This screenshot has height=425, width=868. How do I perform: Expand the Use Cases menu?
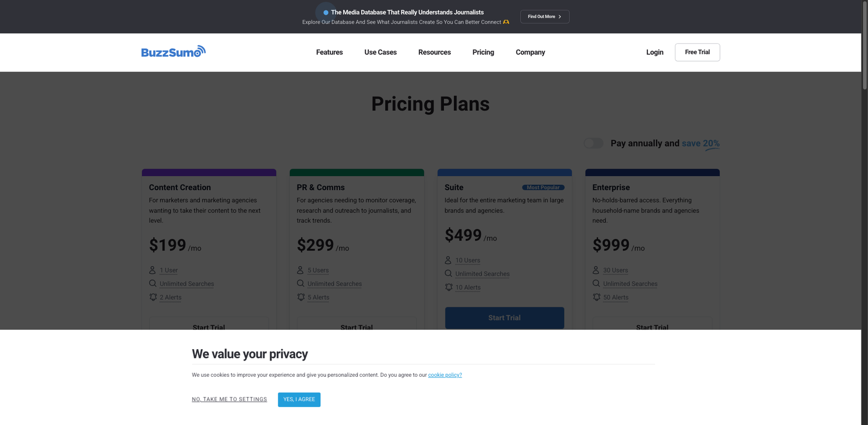[380, 52]
